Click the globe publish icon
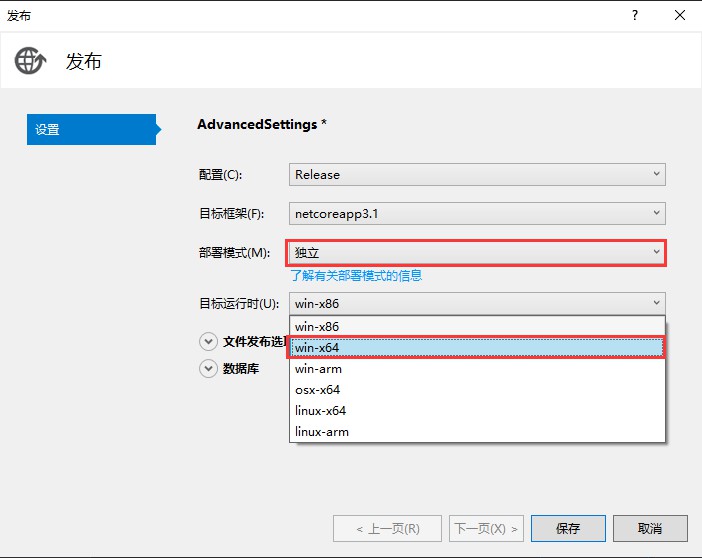 30,61
